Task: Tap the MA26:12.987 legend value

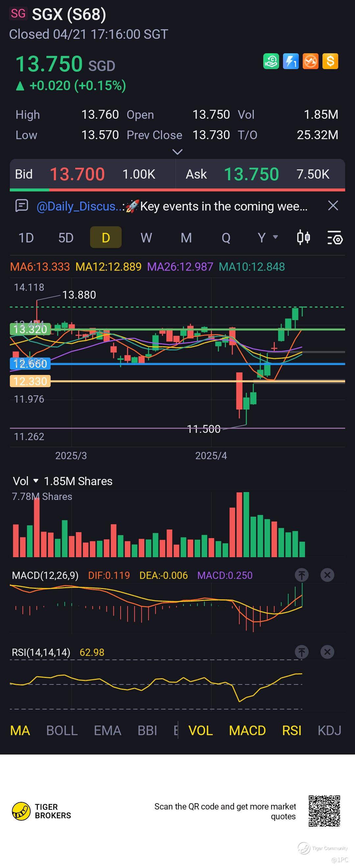Action: click(180, 267)
